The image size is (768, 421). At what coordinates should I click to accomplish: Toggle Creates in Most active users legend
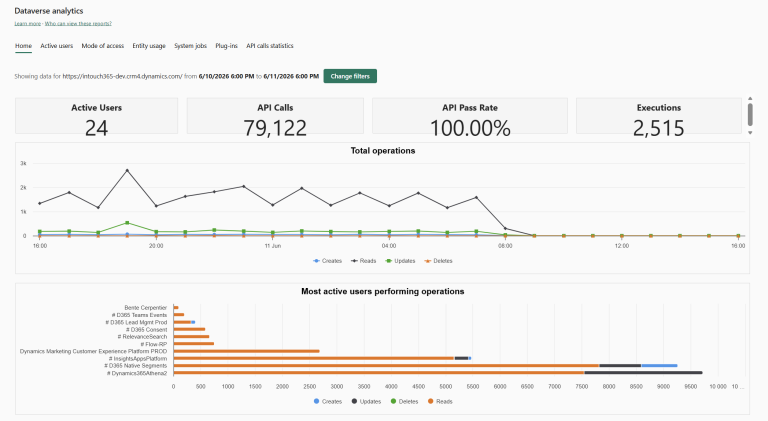point(328,401)
